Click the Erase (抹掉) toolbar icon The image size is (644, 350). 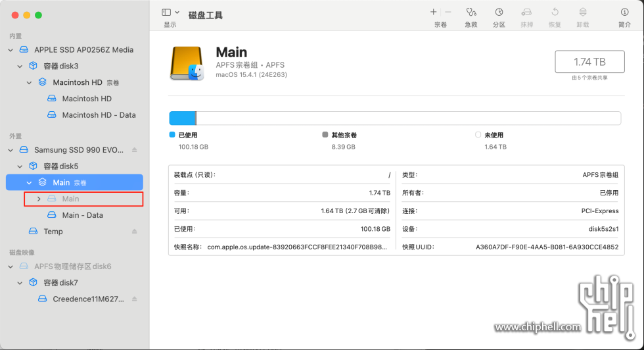click(x=526, y=12)
